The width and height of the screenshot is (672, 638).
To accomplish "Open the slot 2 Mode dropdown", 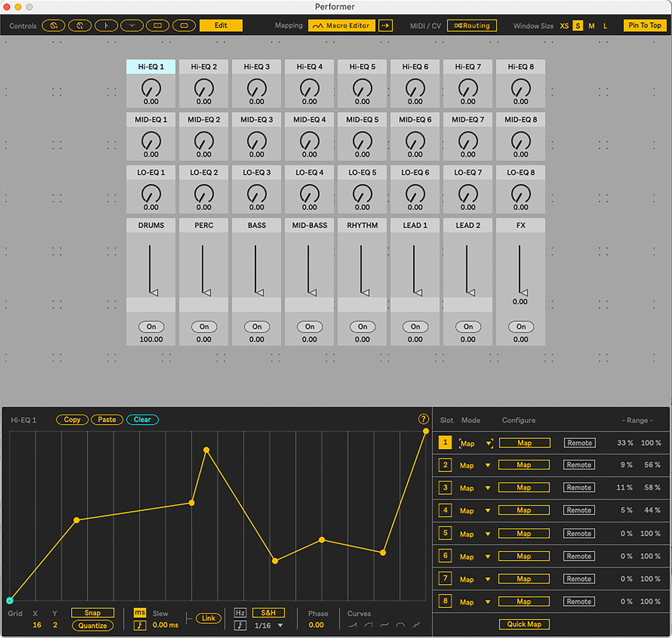I will pos(474,465).
